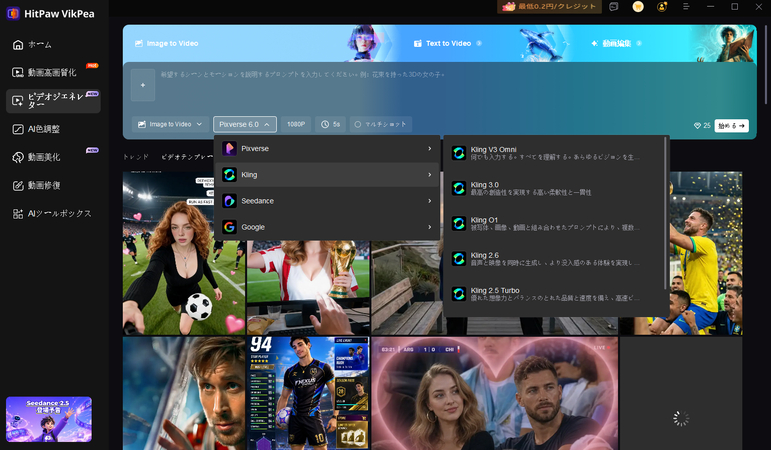This screenshot has height=450, width=771.
Task: Open the video repair (動画修復) tool
Action: pyautogui.click(x=53, y=185)
